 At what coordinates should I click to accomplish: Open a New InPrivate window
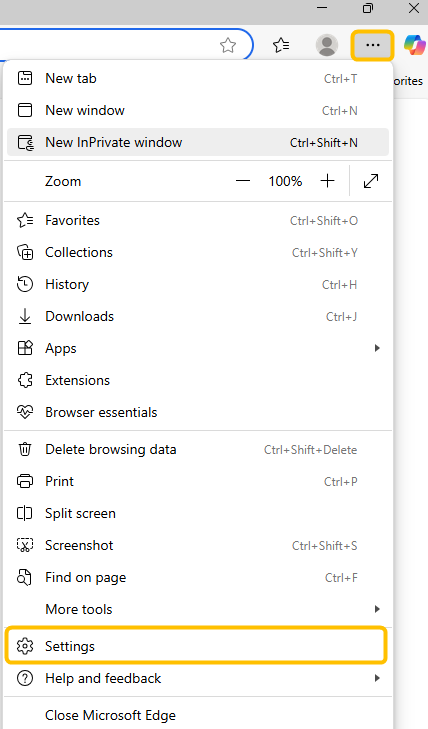(198, 142)
